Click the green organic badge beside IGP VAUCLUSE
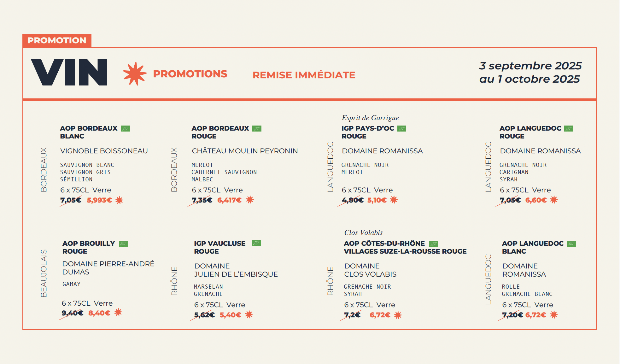This screenshot has height=364, width=620. click(256, 243)
